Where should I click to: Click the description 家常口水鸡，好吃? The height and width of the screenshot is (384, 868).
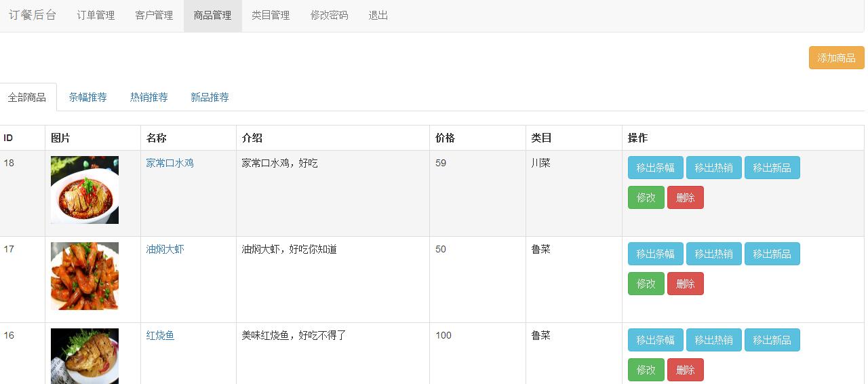point(280,163)
